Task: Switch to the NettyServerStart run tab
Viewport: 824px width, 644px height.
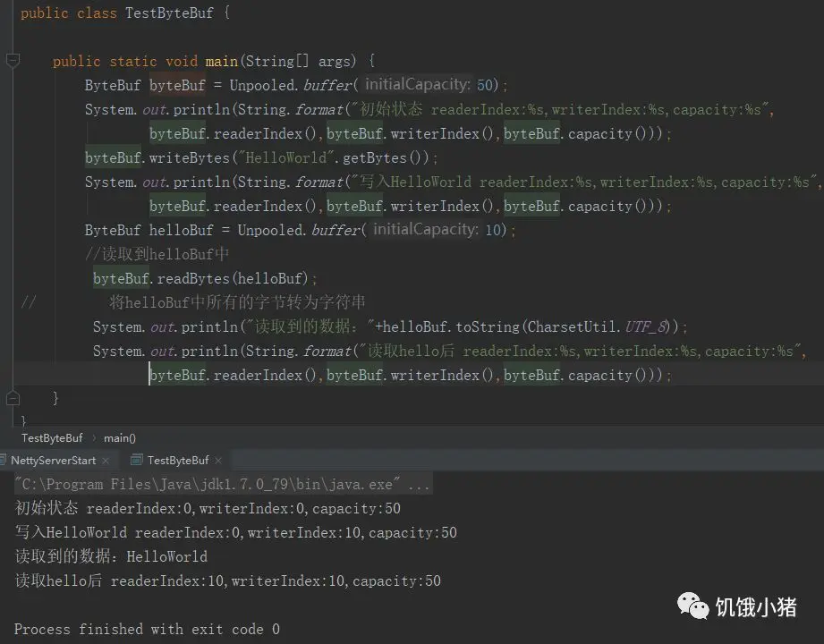Action: pos(53,460)
